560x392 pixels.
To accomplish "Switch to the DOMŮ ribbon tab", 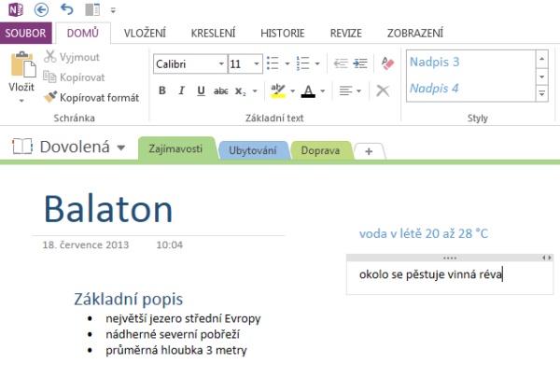I will (83, 34).
